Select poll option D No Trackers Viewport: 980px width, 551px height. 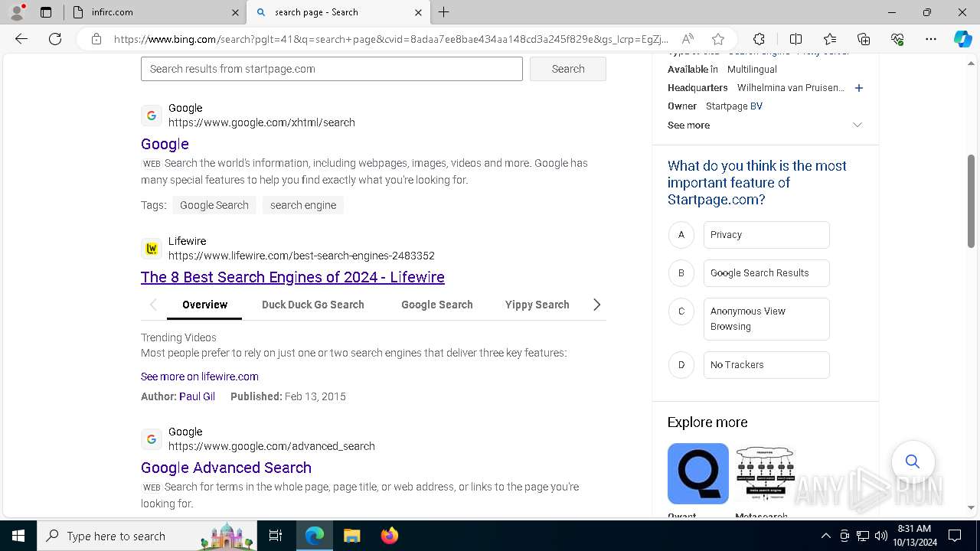[766, 365]
